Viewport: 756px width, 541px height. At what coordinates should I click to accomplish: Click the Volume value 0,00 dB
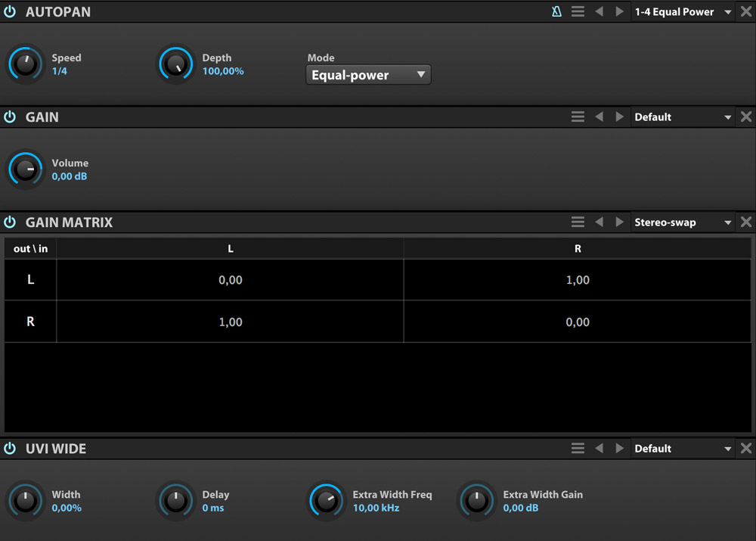70,176
